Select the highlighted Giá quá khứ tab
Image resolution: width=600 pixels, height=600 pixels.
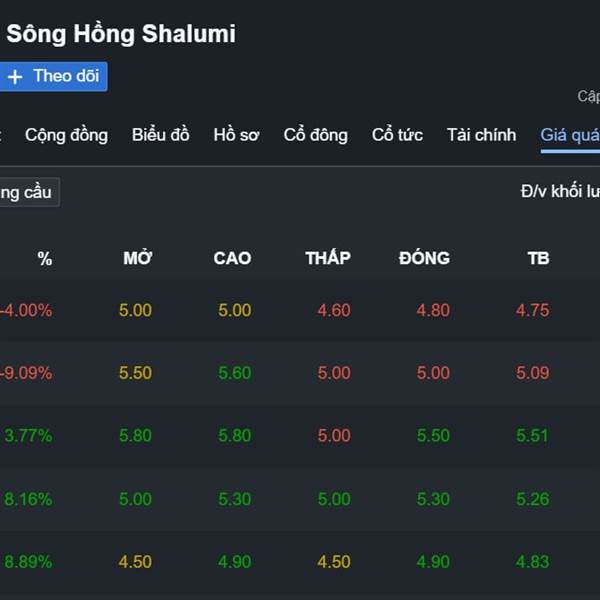click(x=570, y=135)
